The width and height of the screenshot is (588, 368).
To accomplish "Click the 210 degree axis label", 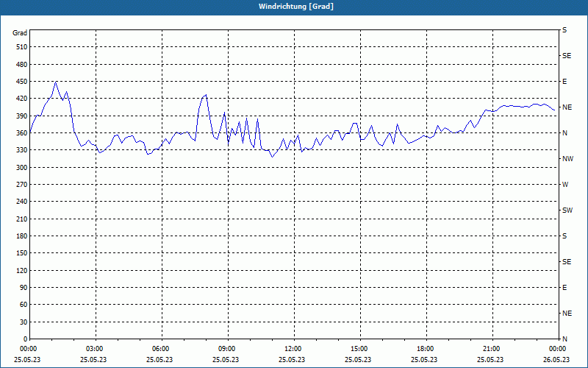I will tap(22, 219).
